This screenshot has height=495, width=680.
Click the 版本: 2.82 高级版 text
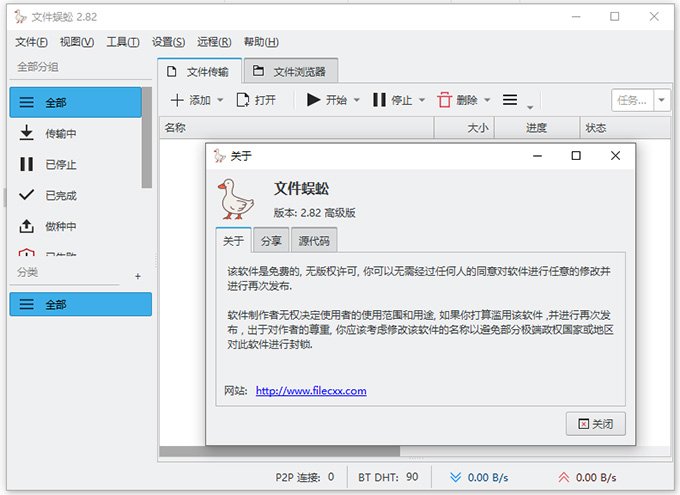click(x=314, y=213)
